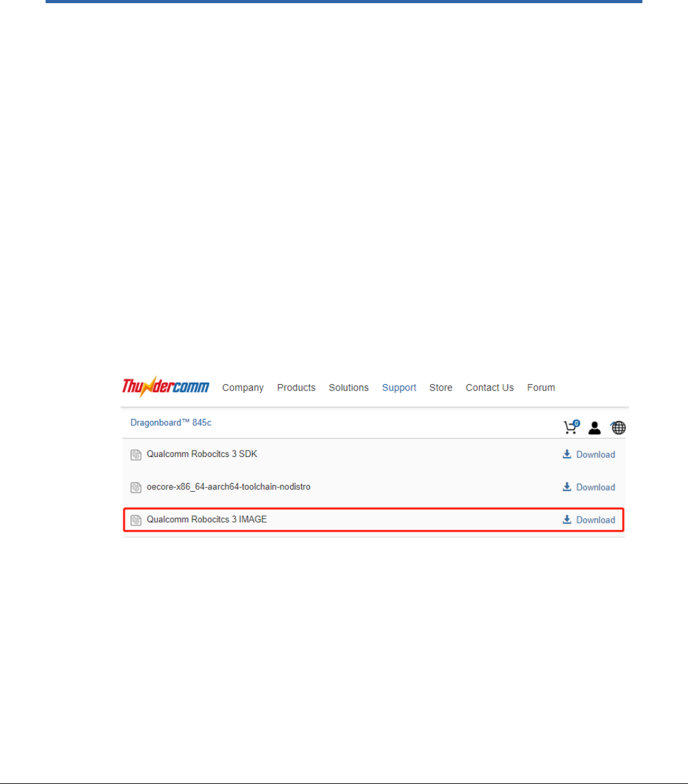Click the Dragonboard 845c link
This screenshot has width=688, height=784.
tap(171, 423)
